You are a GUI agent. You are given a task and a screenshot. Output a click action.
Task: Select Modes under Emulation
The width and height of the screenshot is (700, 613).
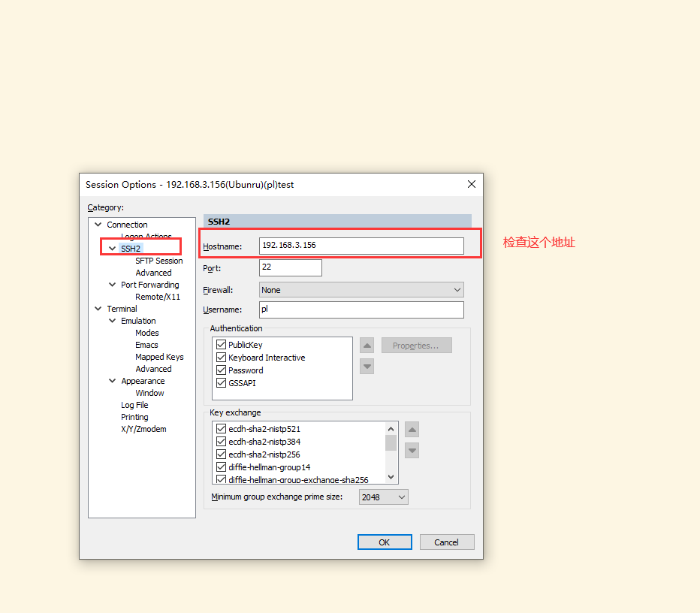[x=147, y=333]
